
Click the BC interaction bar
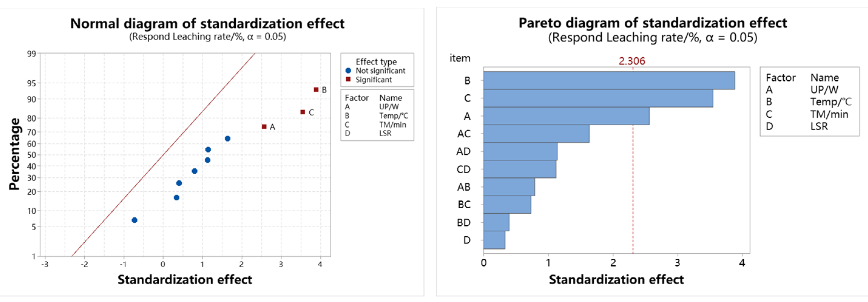(507, 205)
